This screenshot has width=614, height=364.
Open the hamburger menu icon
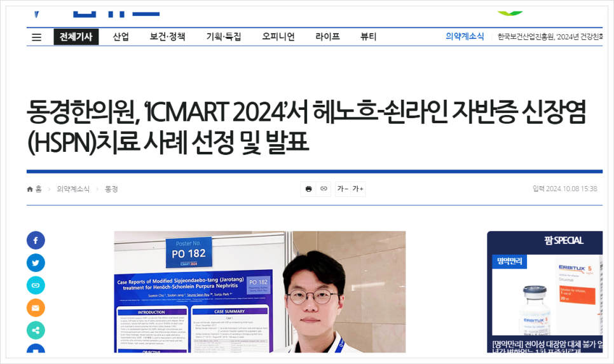(x=36, y=37)
